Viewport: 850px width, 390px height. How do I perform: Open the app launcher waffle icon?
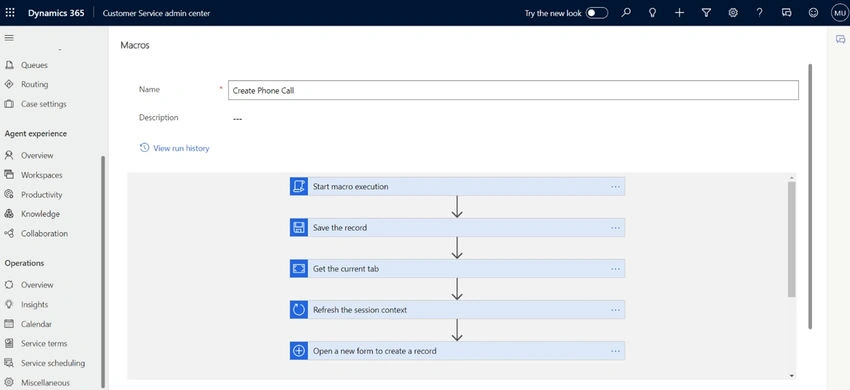click(10, 12)
